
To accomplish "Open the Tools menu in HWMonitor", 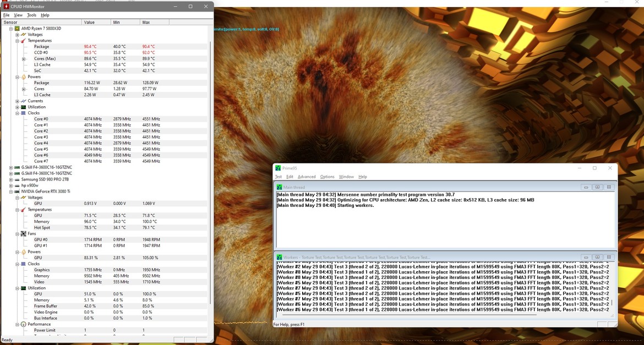I will coord(31,15).
